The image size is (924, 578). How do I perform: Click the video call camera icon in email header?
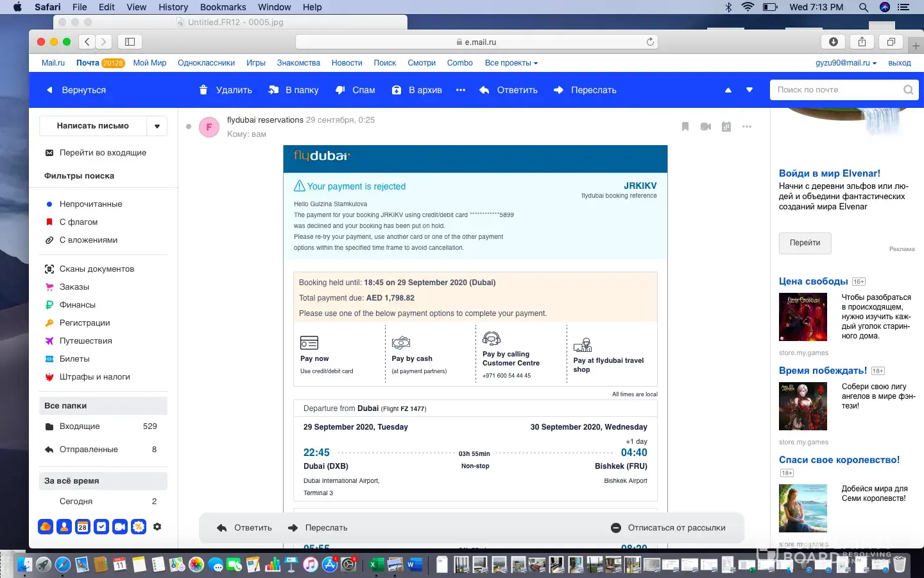point(706,127)
